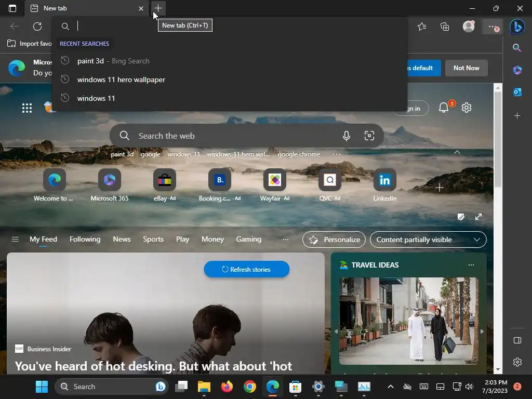Switch to Gaming tab

coord(249,239)
